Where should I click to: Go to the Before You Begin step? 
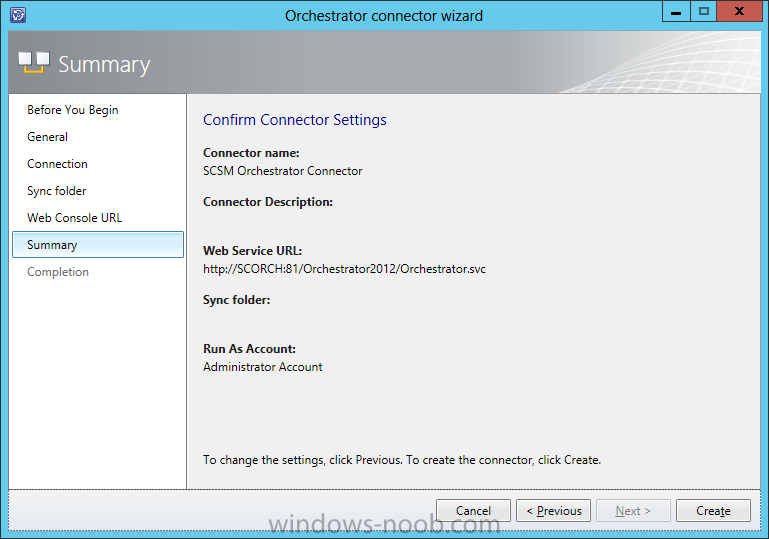point(73,110)
